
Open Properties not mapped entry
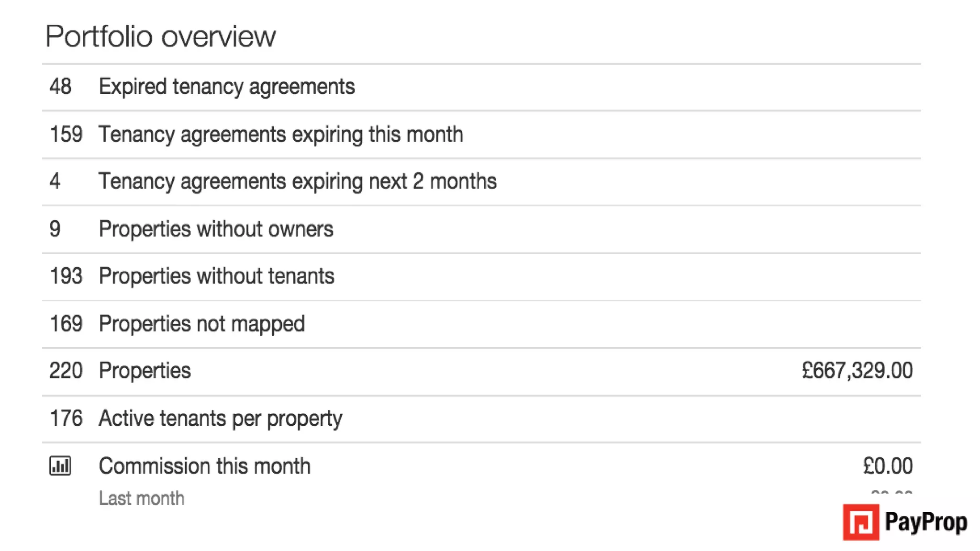(x=481, y=324)
